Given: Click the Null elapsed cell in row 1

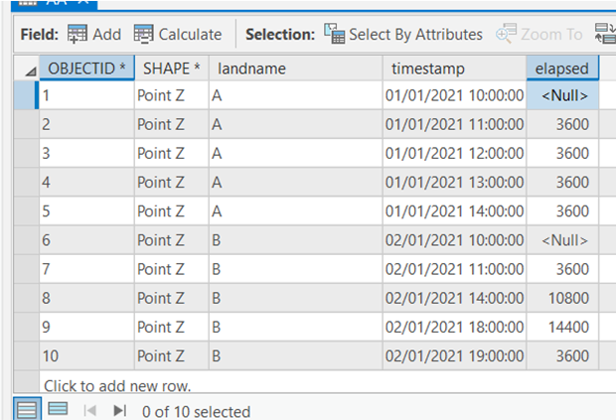Looking at the screenshot, I should pos(565,96).
